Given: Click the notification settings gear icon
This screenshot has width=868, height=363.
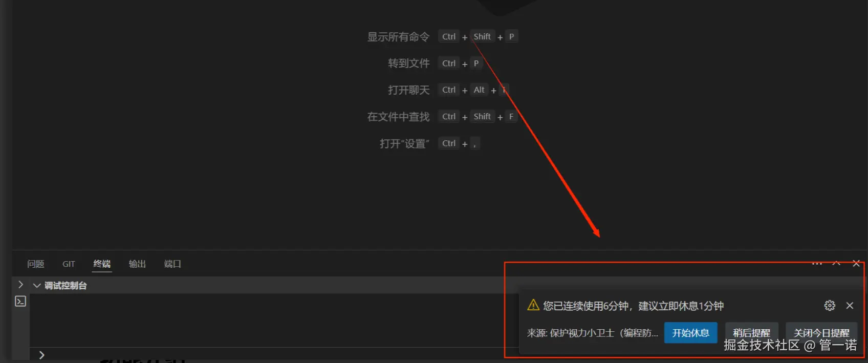Looking at the screenshot, I should 830,306.
